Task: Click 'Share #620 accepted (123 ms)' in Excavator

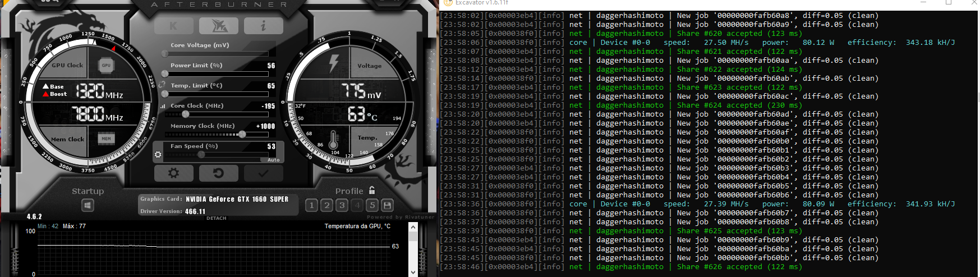Action: pyautogui.click(x=739, y=33)
